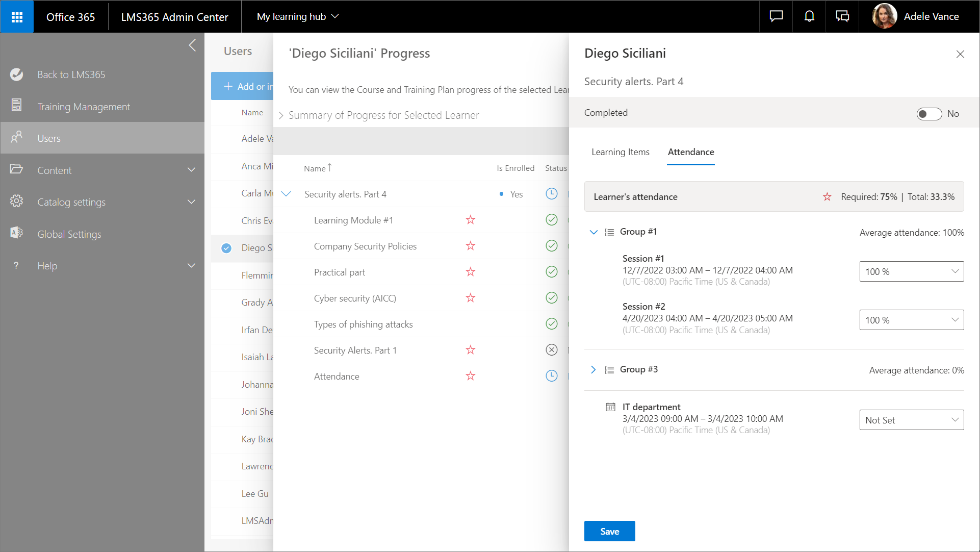
Task: Expand Group #3 attendance section
Action: [x=593, y=370]
